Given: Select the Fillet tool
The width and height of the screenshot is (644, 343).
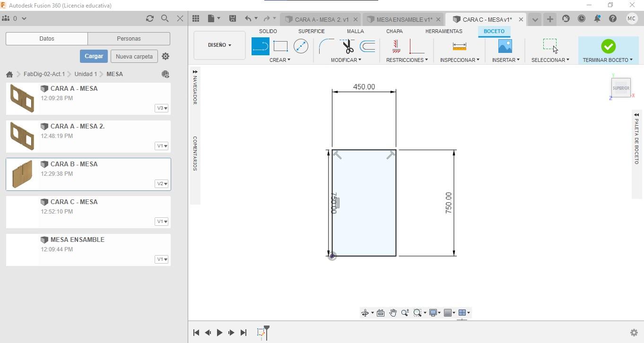Looking at the screenshot, I should point(326,46).
